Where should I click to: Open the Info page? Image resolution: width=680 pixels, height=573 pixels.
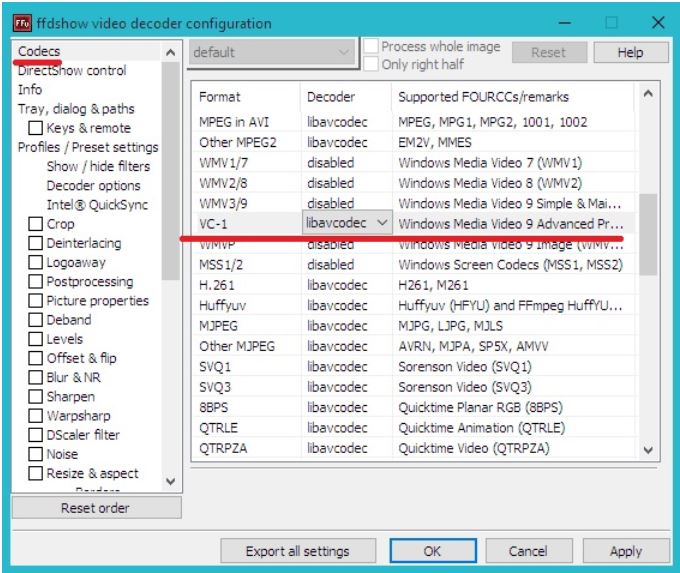[30, 89]
